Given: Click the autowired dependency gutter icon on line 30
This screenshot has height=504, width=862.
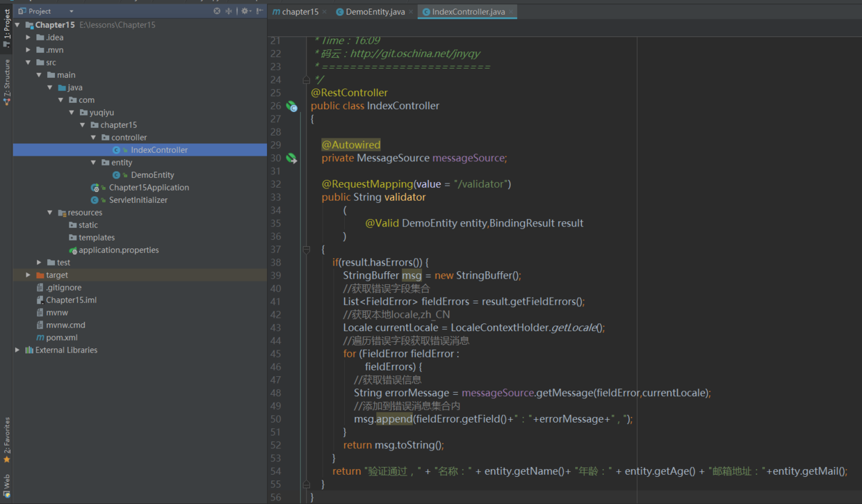Looking at the screenshot, I should (292, 158).
